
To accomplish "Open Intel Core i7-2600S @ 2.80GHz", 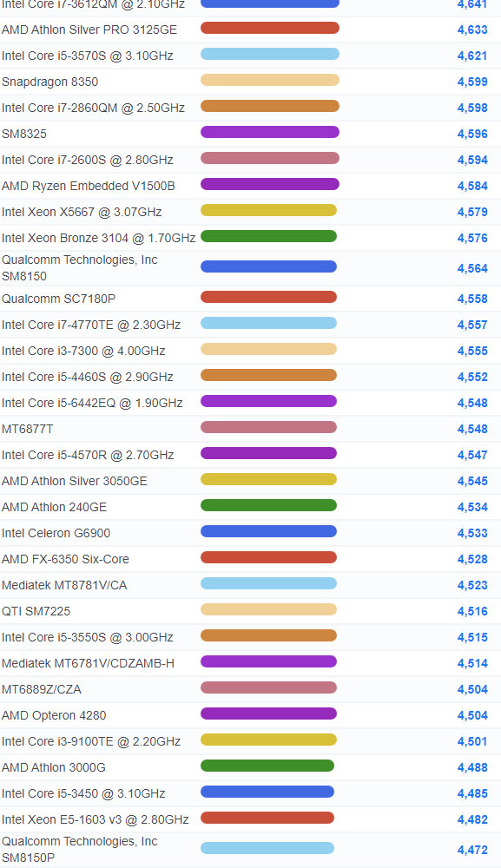I will (x=88, y=160).
